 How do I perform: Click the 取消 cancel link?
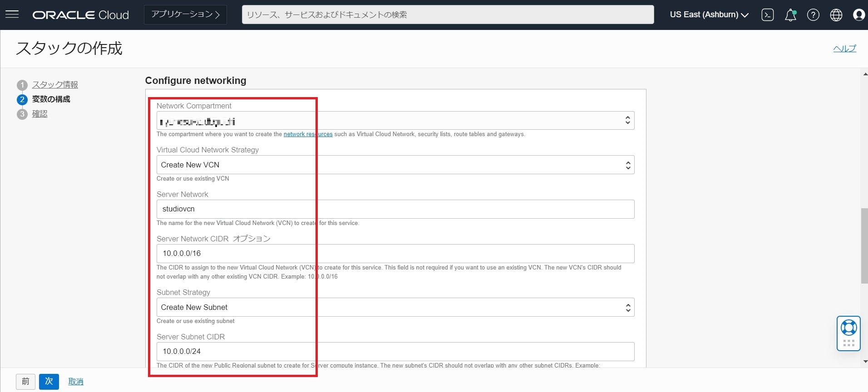click(76, 382)
